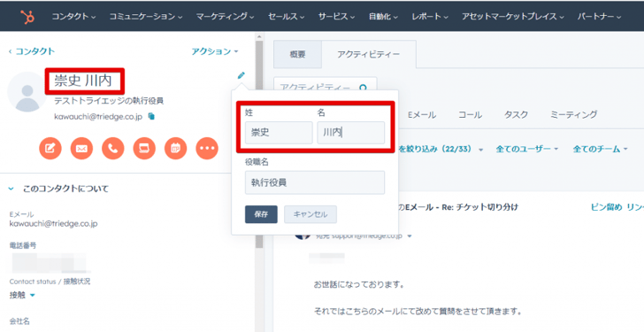Viewport: 644px width, 332px height.
Task: Open the アクション dropdown
Action: [214, 51]
